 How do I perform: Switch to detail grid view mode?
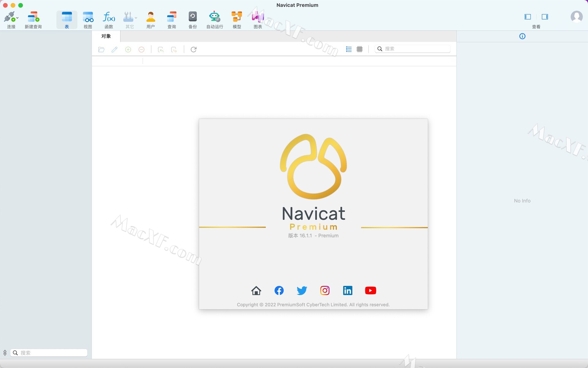(x=360, y=49)
